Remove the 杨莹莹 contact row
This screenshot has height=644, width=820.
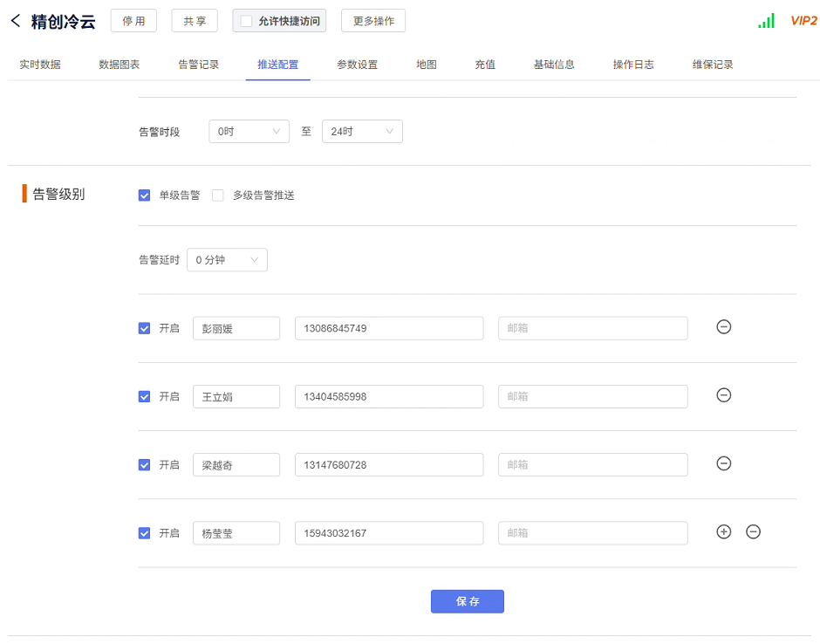click(753, 531)
